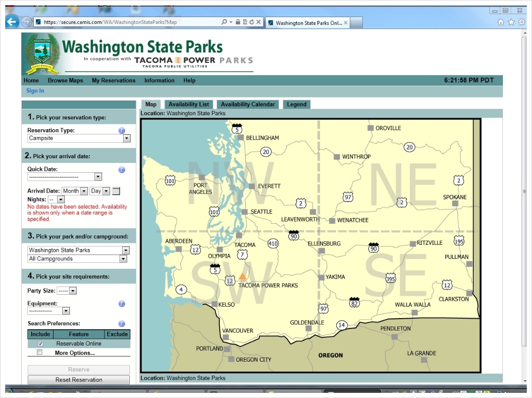Open the Reservation Type Campsite dropdown
This screenshot has height=398, width=532.
point(79,139)
